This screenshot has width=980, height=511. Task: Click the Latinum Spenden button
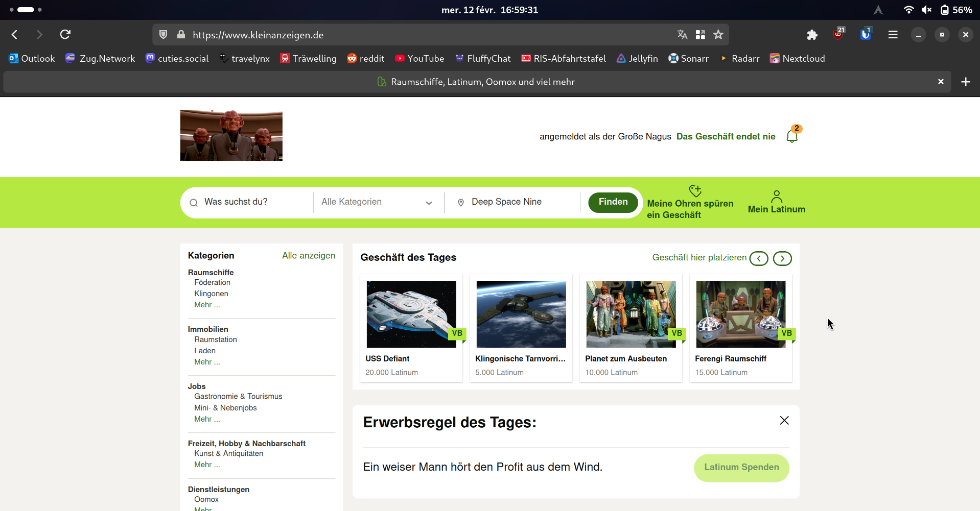741,468
